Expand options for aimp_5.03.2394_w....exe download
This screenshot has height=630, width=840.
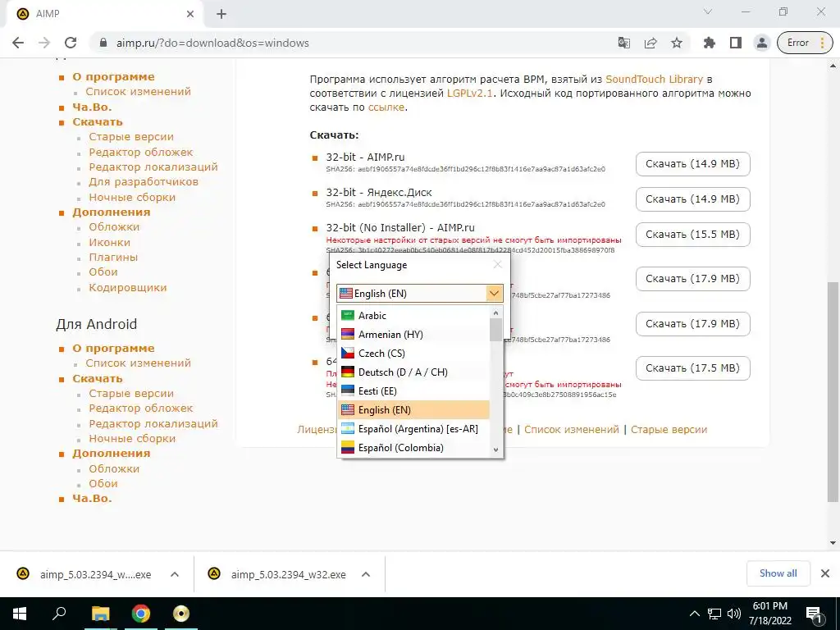pyautogui.click(x=175, y=574)
